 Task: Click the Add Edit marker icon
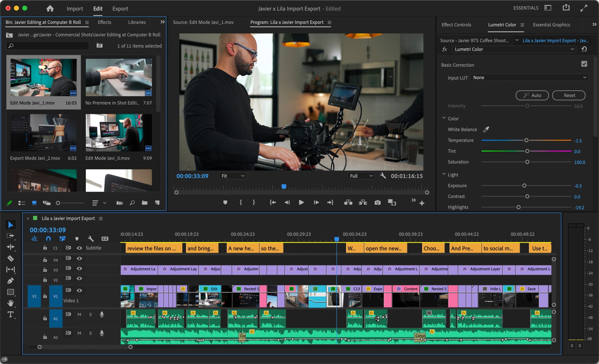click(225, 202)
